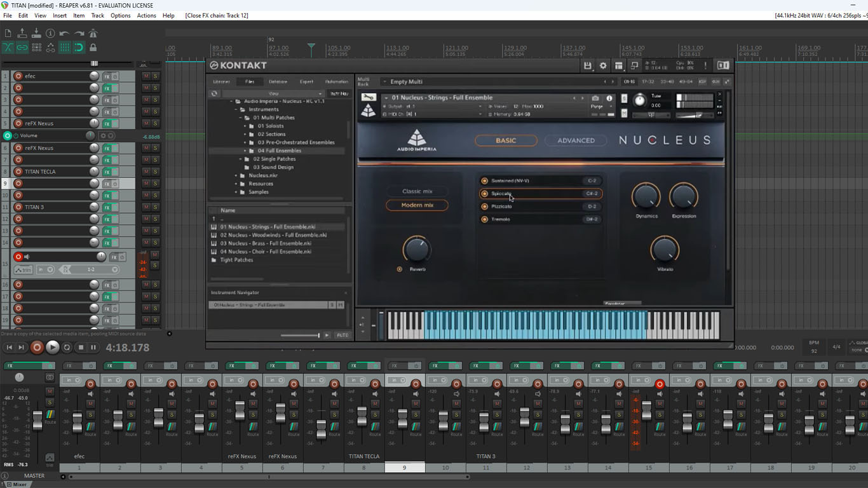This screenshot has width=868, height=488.
Task: Click the REAPER record button in transport
Action: point(37,347)
